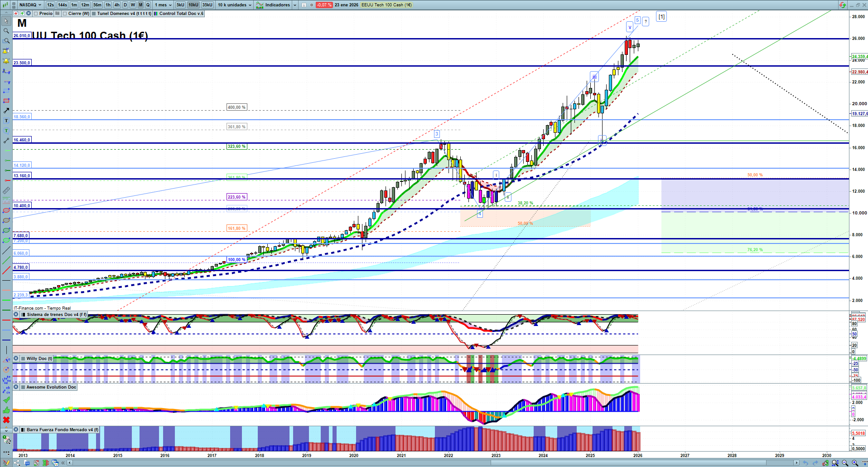Select the red ellipse drawing tool
The height and width of the screenshot is (467, 868).
click(x=6, y=210)
